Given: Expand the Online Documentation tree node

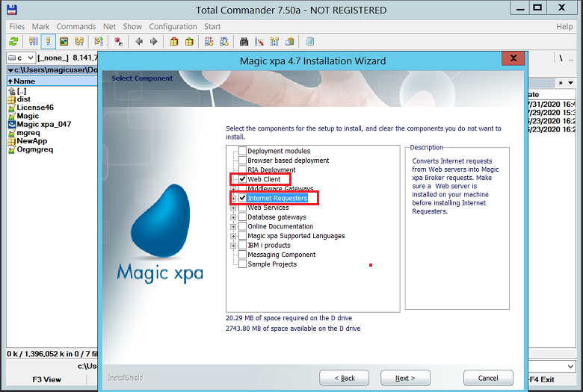Looking at the screenshot, I should 233,227.
